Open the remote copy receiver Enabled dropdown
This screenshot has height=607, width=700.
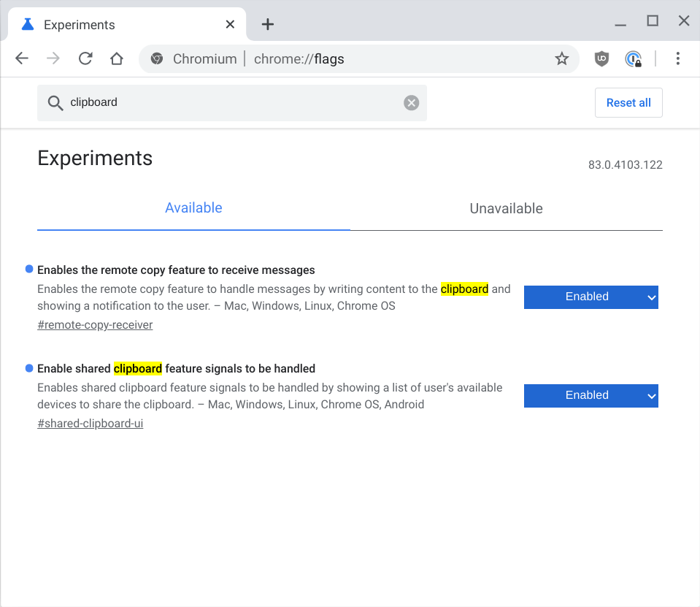click(591, 297)
